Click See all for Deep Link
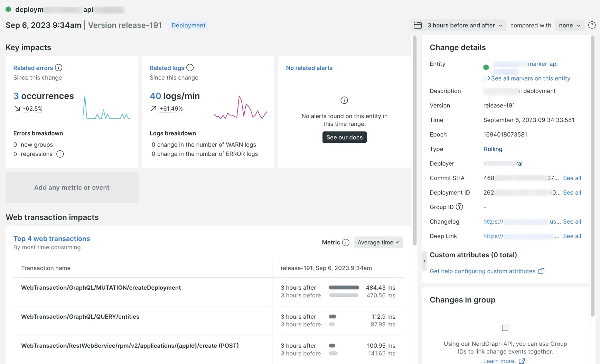Screen dimensions: 600x364 (572, 236)
